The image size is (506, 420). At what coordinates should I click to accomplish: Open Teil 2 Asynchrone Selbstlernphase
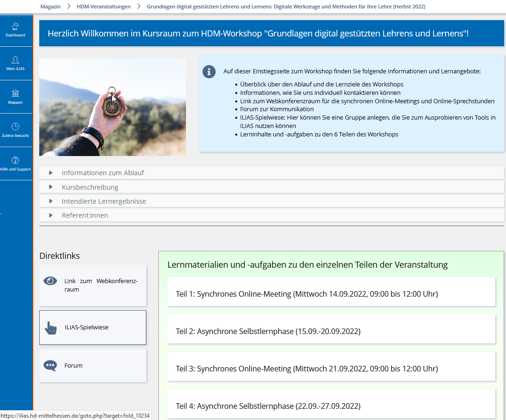pos(268,331)
